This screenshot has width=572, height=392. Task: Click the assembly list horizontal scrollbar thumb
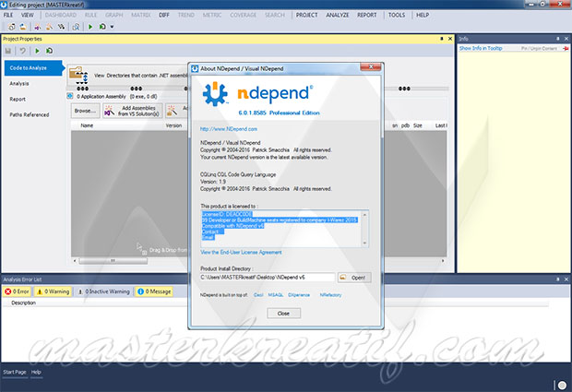pyautogui.click(x=113, y=261)
